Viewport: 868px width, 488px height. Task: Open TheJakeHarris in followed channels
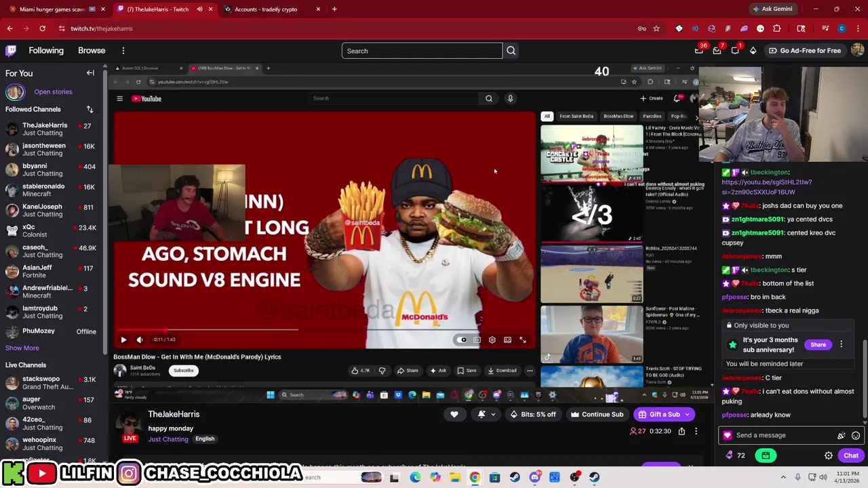tap(51, 129)
